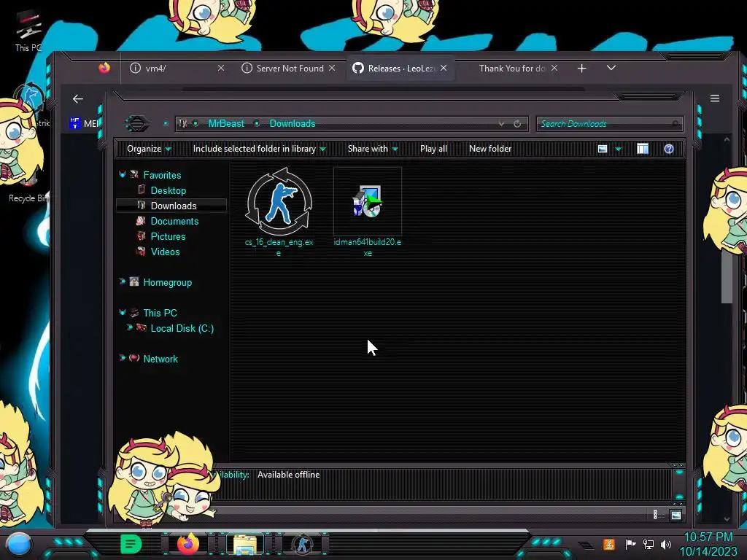Click Play all in the toolbar
Screen dimensions: 747x560
pos(433,149)
